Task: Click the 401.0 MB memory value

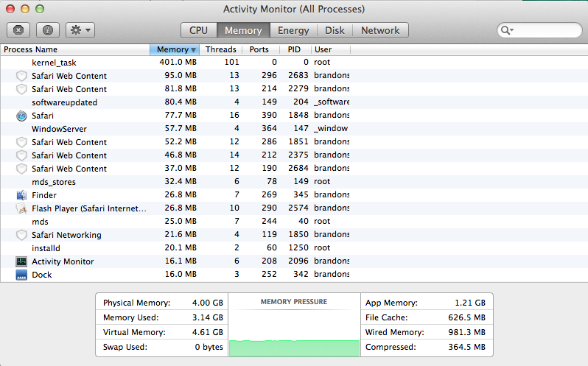Action: (x=178, y=62)
